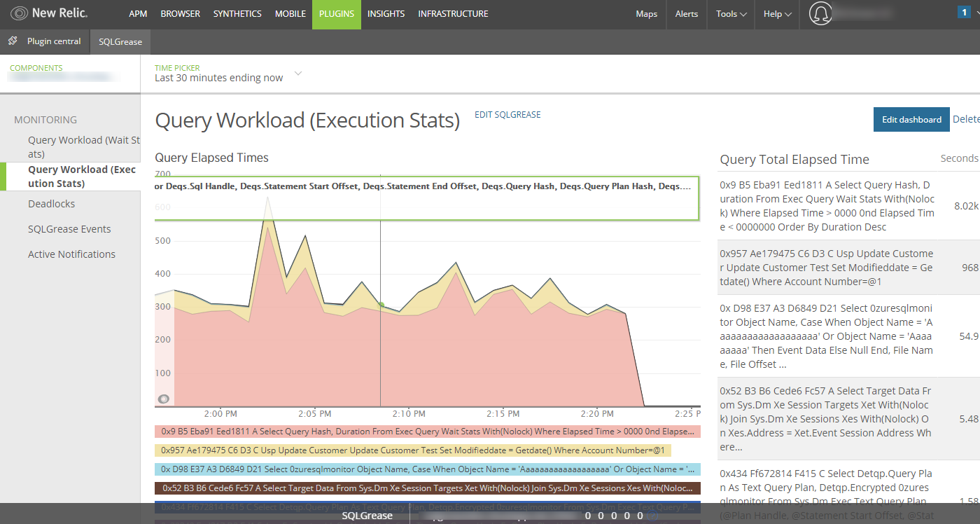Click the round gray marker on chart
Image resolution: width=980 pixels, height=524 pixels.
[x=164, y=399]
